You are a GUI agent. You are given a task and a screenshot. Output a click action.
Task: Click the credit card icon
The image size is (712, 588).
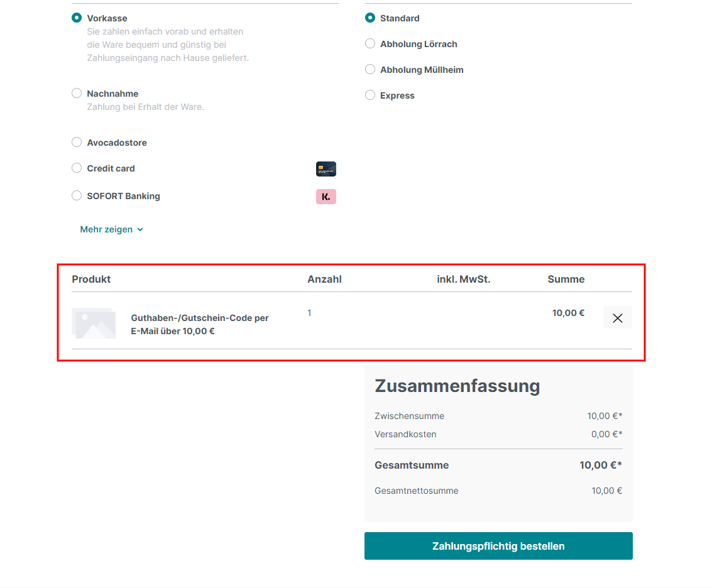point(326,169)
